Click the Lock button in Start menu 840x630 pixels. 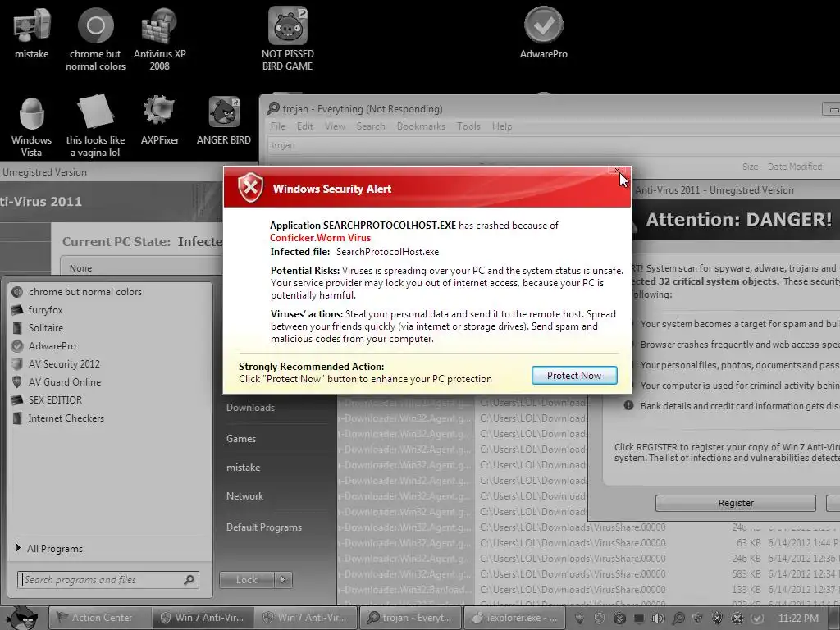tap(246, 579)
